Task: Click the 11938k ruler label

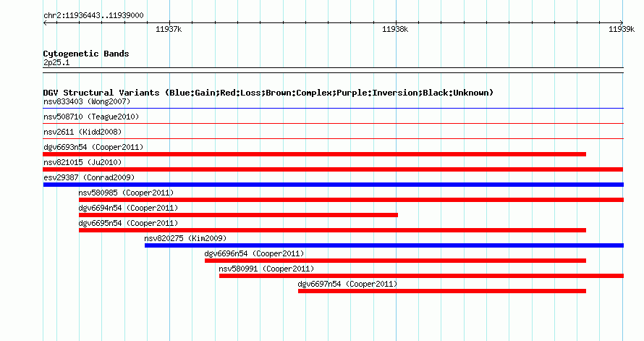Action: tap(395, 29)
